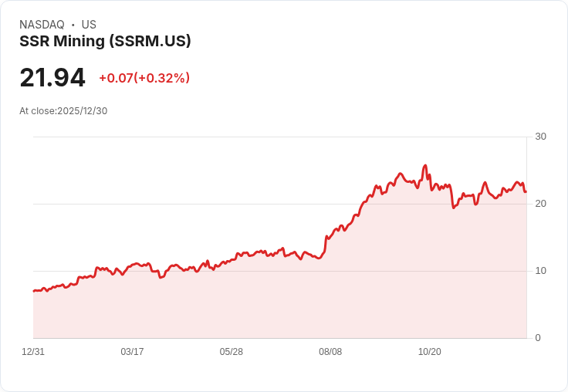Click the 10 price axis label
Screen dimensions: 568x392
540,271
